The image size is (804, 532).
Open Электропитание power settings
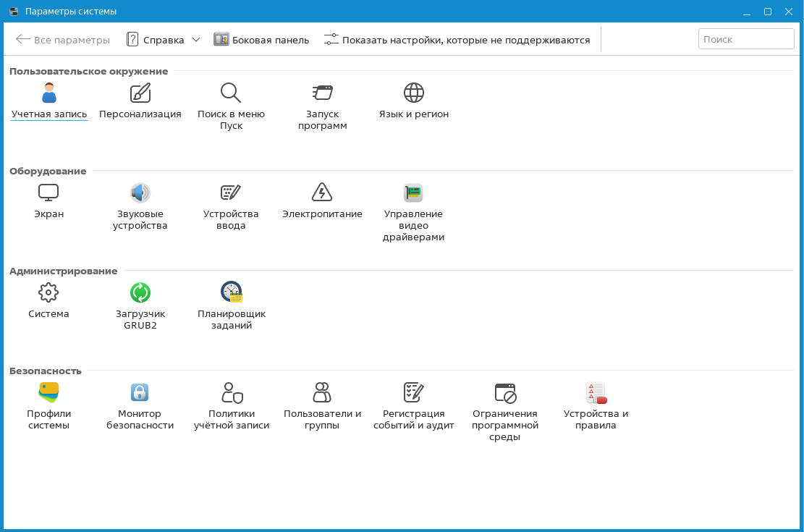click(322, 193)
